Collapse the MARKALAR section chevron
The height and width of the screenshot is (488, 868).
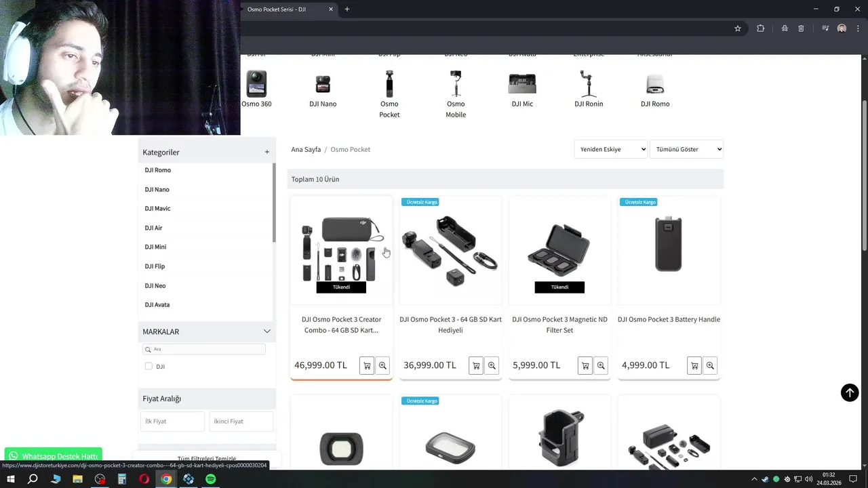click(267, 331)
